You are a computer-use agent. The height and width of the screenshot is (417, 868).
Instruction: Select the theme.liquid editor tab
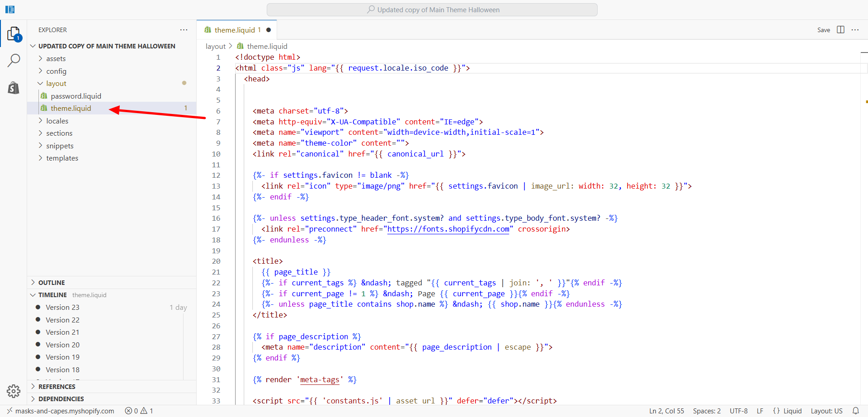coord(235,30)
